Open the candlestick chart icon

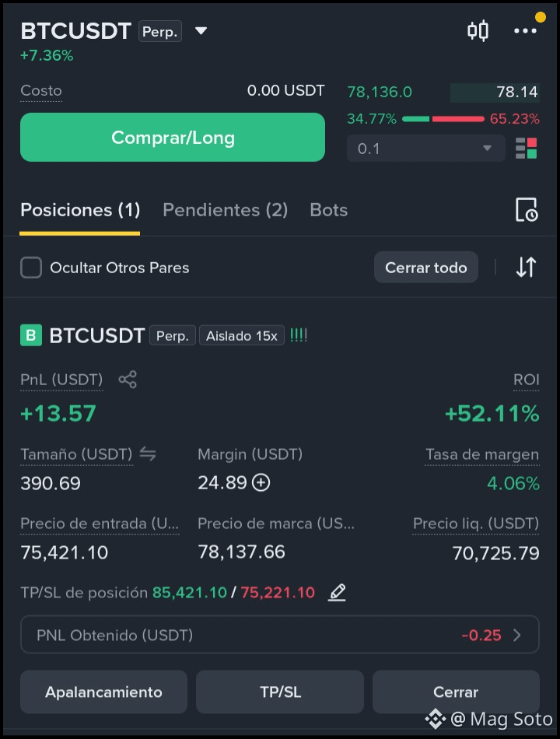(x=478, y=31)
